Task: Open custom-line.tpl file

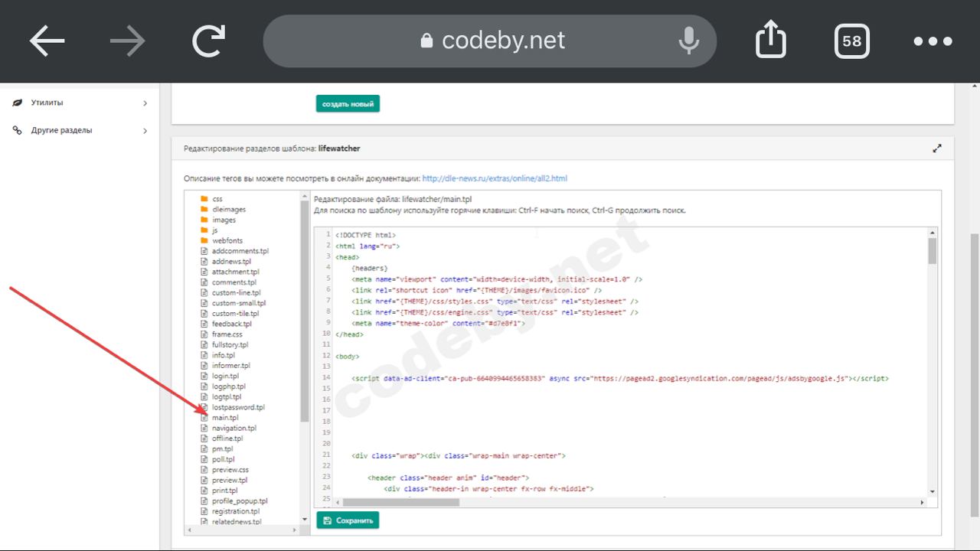Action: point(237,292)
